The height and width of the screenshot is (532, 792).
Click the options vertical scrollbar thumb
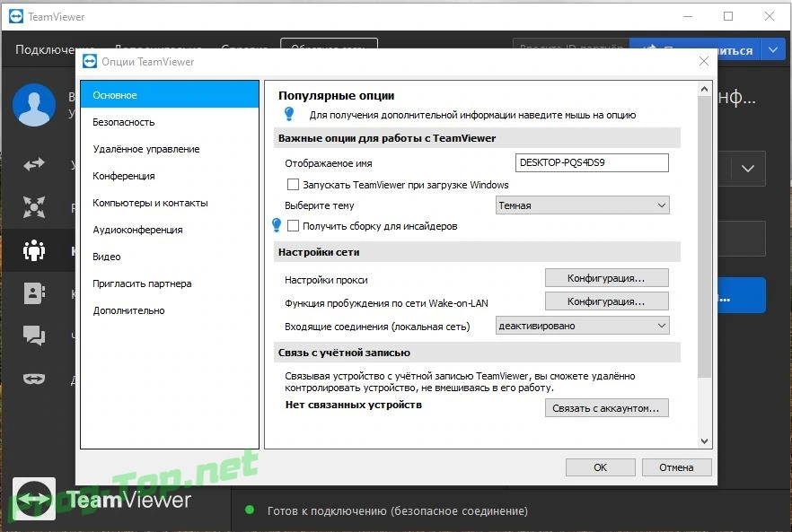click(x=704, y=236)
